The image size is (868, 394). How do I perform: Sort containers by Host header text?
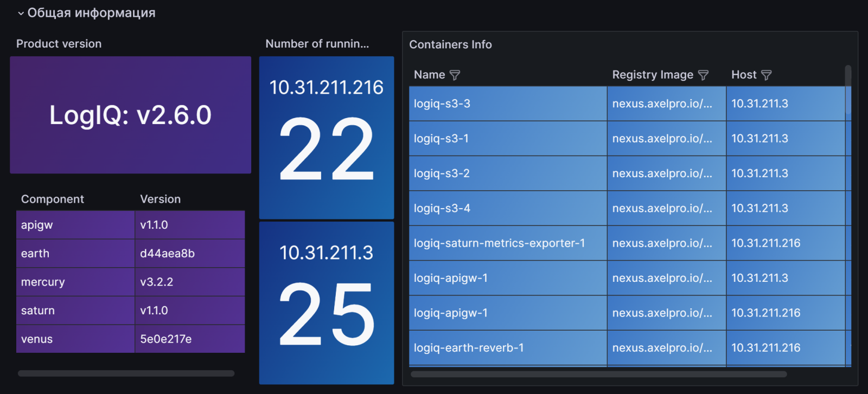point(743,75)
